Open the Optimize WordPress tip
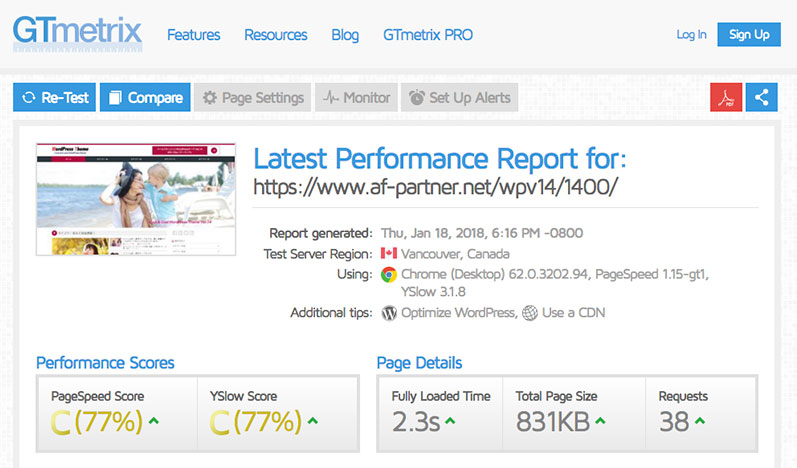Screen dimensions: 797x468 click(459, 313)
